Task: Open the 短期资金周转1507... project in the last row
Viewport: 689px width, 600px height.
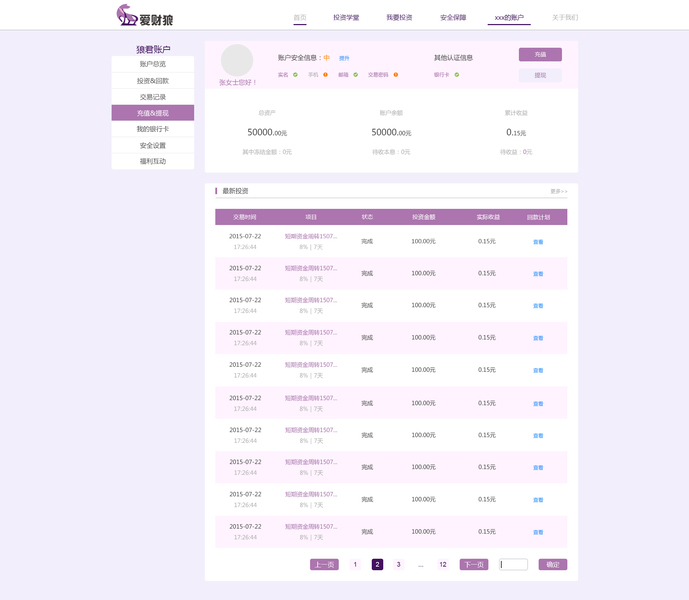Action: (x=311, y=527)
